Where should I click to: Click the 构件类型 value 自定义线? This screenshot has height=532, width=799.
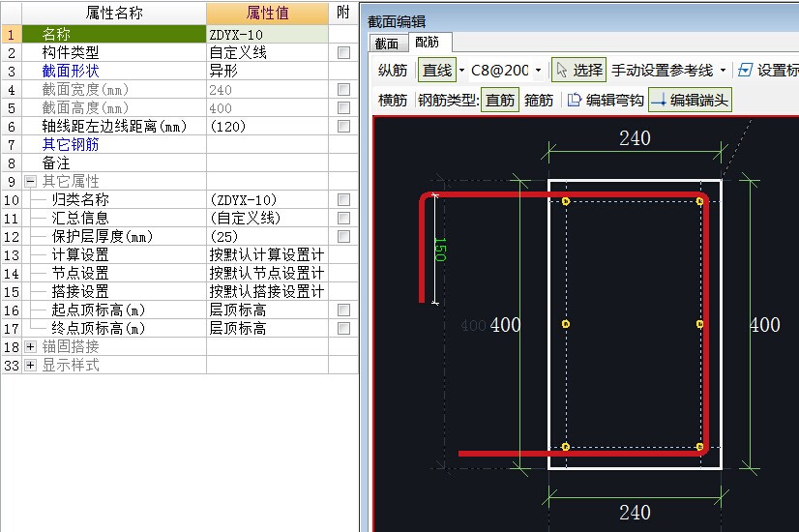pyautogui.click(x=267, y=52)
